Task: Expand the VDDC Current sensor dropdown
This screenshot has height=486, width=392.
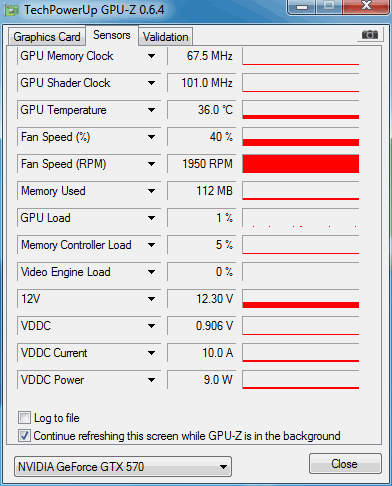Action: (151, 353)
